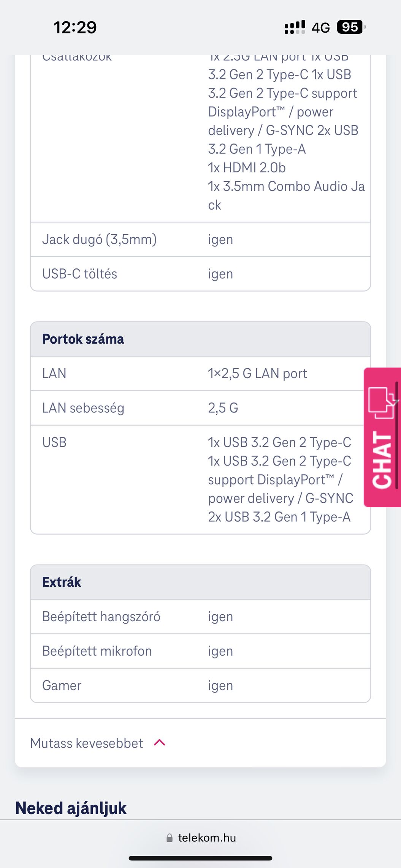Screen dimensions: 401x868
Task: Tap the lock icon beside telekom.hu
Action: tap(170, 838)
